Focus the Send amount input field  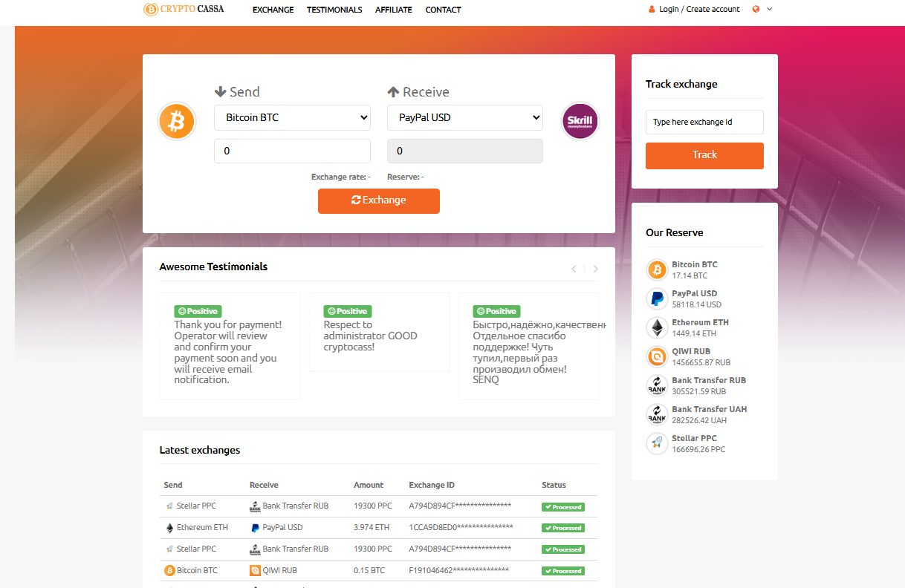click(292, 151)
